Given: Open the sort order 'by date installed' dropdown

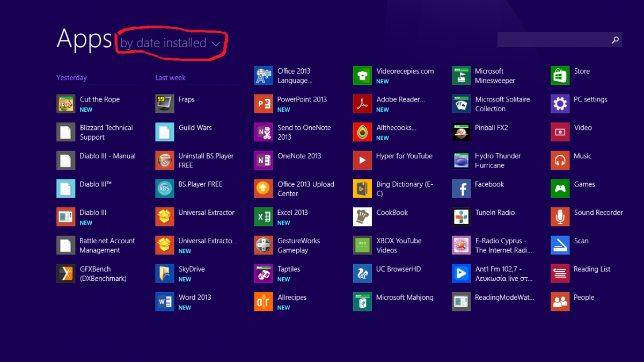Looking at the screenshot, I should tap(170, 43).
